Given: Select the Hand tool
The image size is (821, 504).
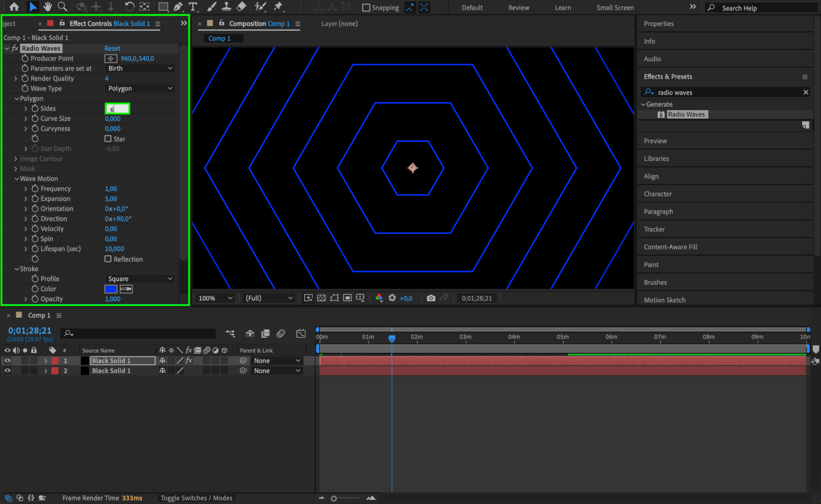Looking at the screenshot, I should (48, 7).
